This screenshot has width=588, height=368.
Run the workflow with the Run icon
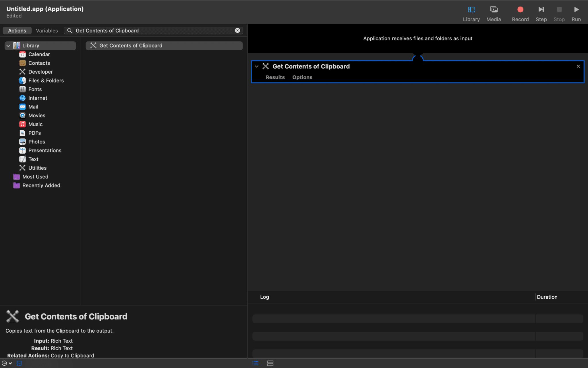576,10
